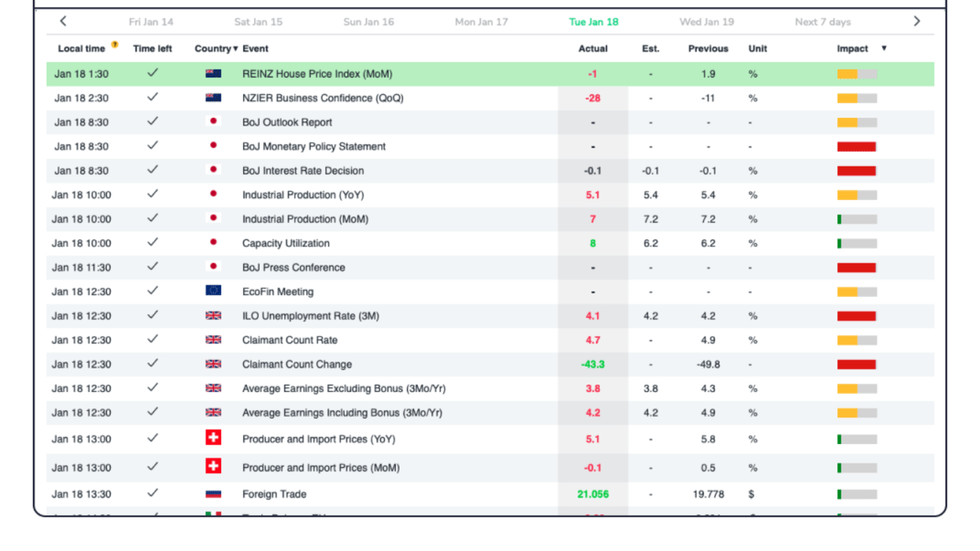Click Swiss flag in Producer and Import Prices (YoY) row
This screenshot has height=551, width=980.
point(213,438)
